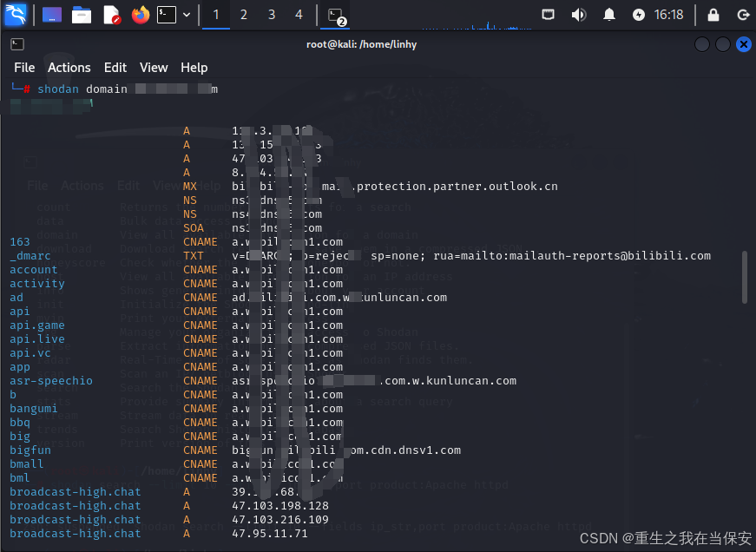This screenshot has height=552, width=756.
Task: Click the terminal window title icon
Action: (17, 44)
